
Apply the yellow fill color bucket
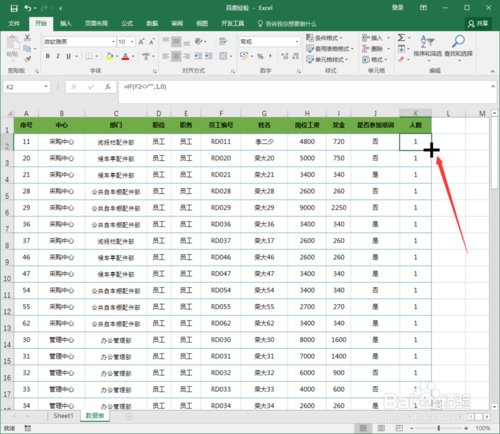tap(109, 56)
